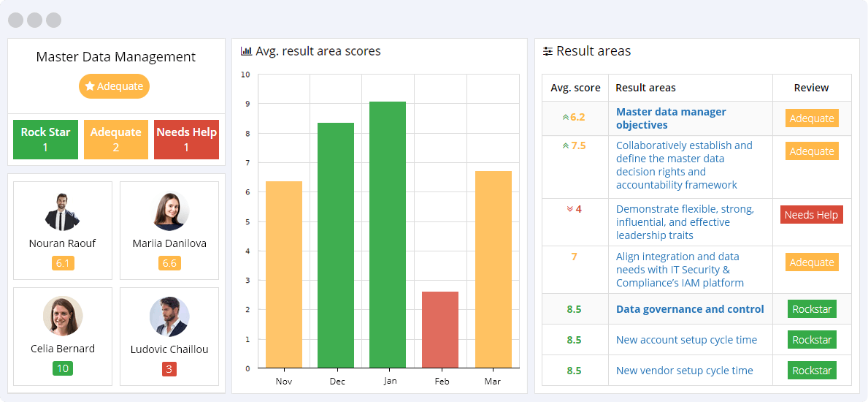Click the name Nouran Raouf

pyautogui.click(x=63, y=243)
